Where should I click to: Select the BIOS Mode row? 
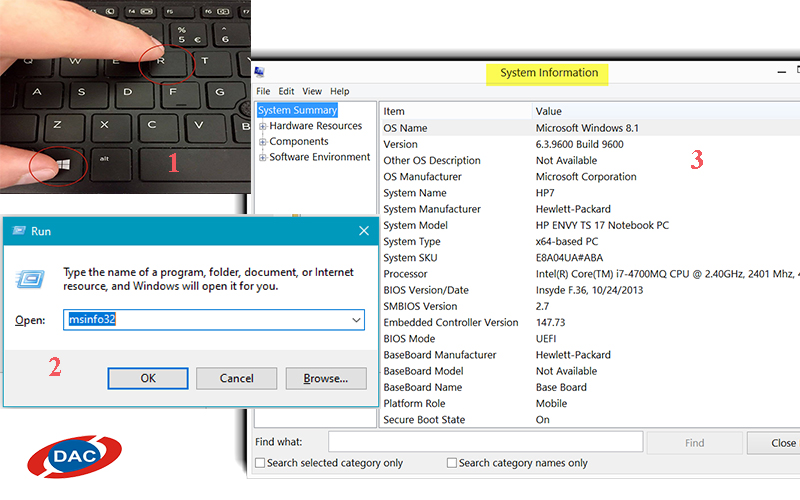point(590,339)
